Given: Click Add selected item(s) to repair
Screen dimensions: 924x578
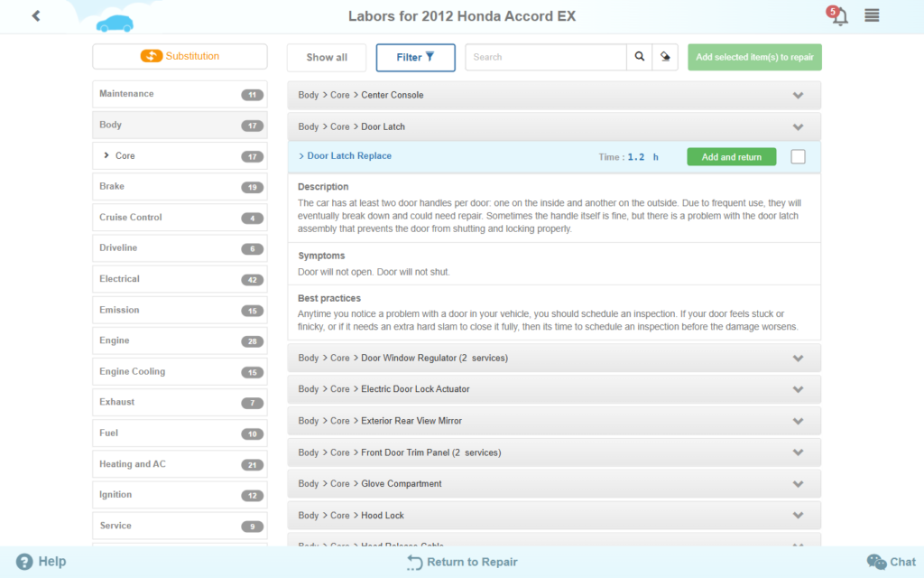Looking at the screenshot, I should [754, 57].
